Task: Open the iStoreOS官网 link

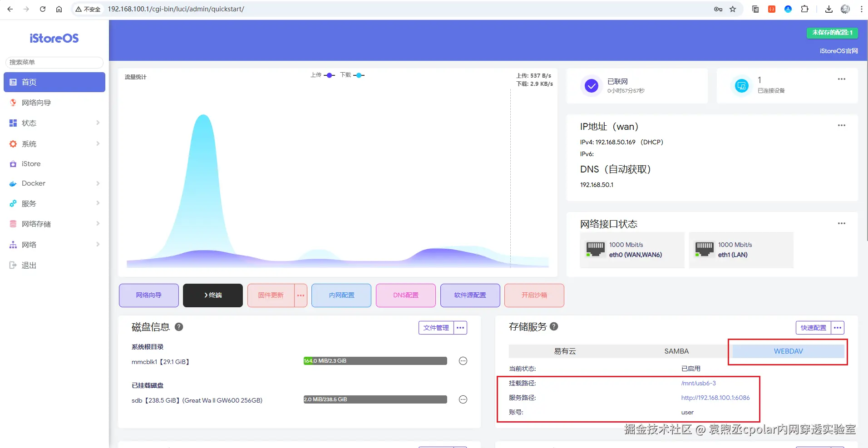Action: (839, 51)
